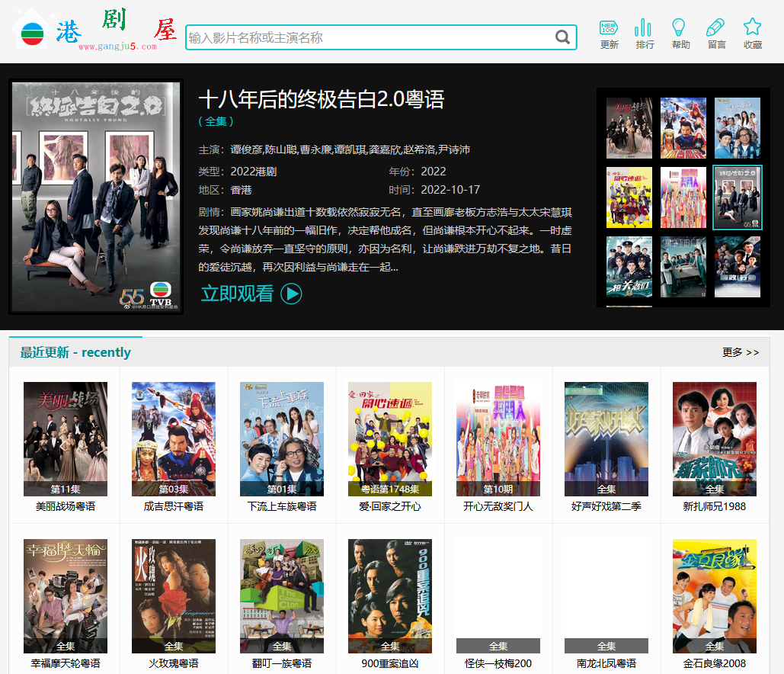Click the 900重案追凶 title text

(390, 663)
